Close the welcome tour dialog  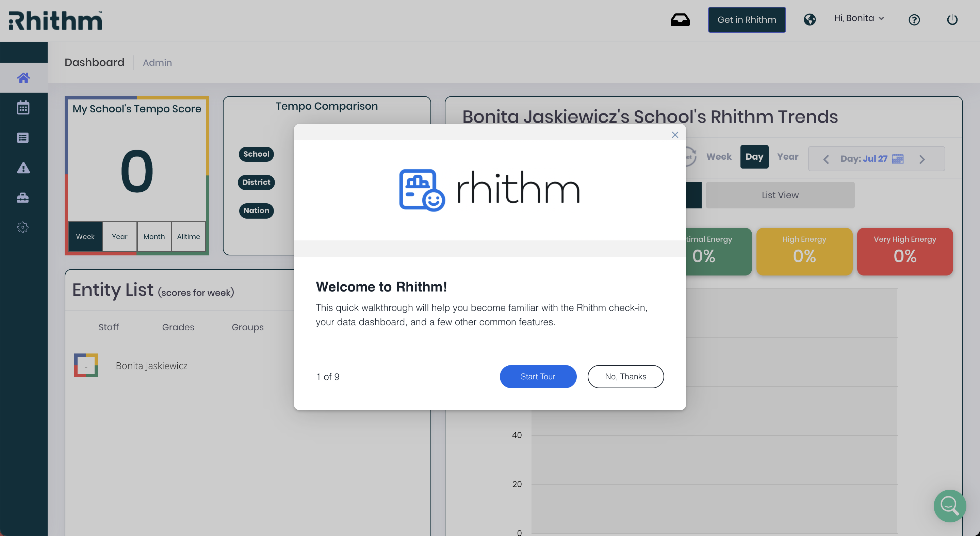point(675,135)
